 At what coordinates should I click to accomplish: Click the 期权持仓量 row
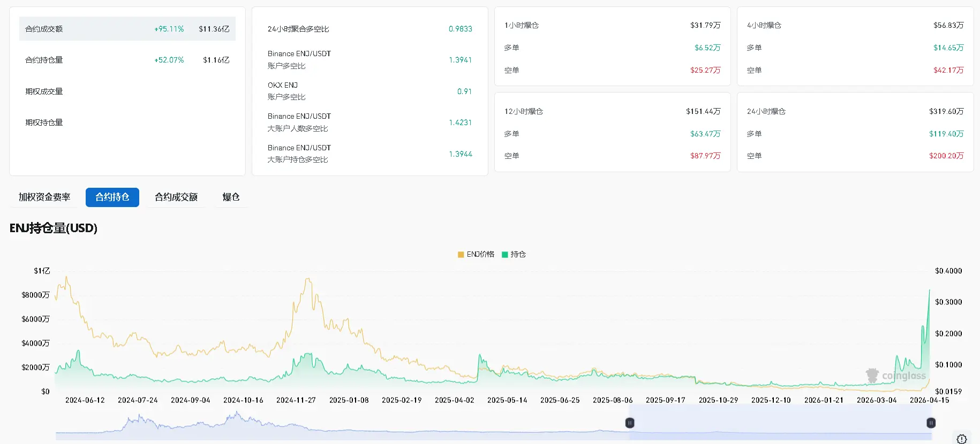click(127, 123)
